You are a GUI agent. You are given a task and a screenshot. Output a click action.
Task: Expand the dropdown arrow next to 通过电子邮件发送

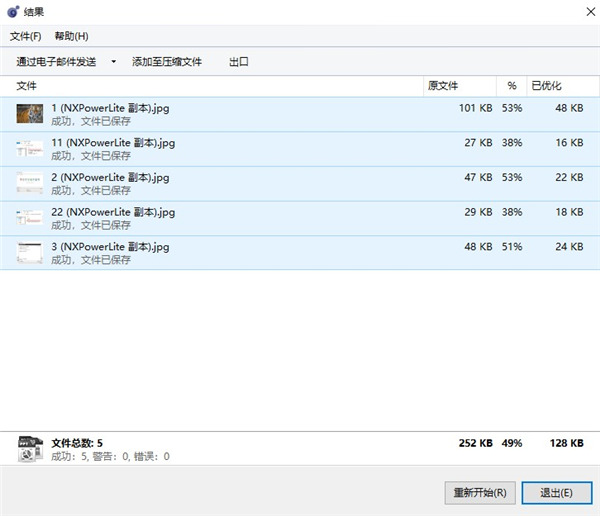(x=113, y=62)
